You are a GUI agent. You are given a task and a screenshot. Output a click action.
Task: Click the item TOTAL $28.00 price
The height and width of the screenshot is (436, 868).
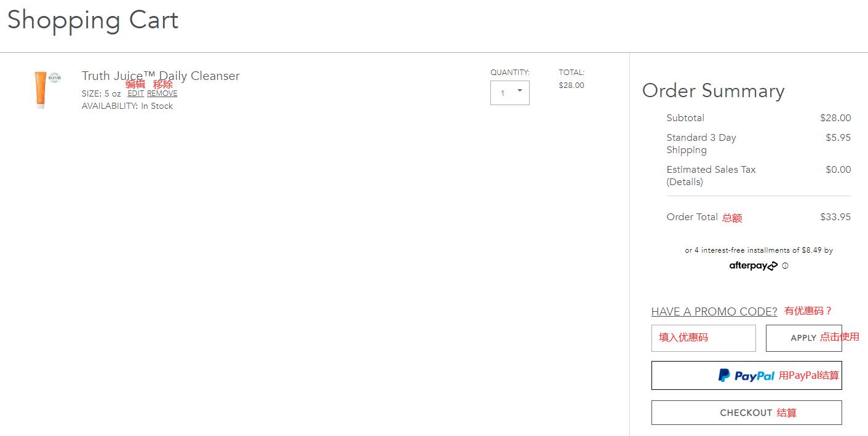click(x=571, y=85)
